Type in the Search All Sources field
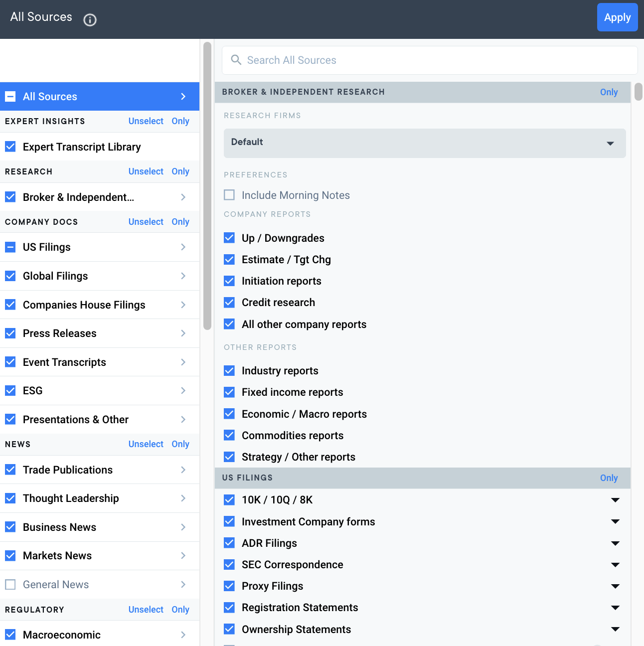644x646 pixels. tap(434, 60)
